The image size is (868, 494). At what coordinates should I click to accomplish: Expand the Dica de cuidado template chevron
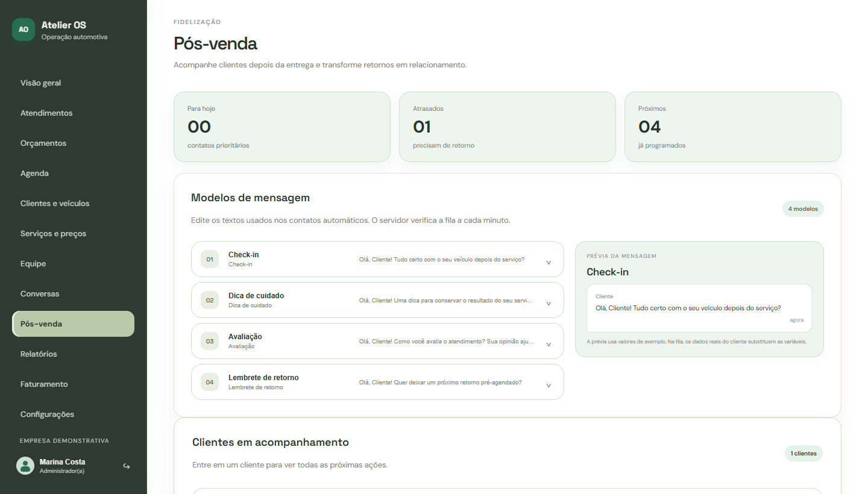(x=549, y=304)
